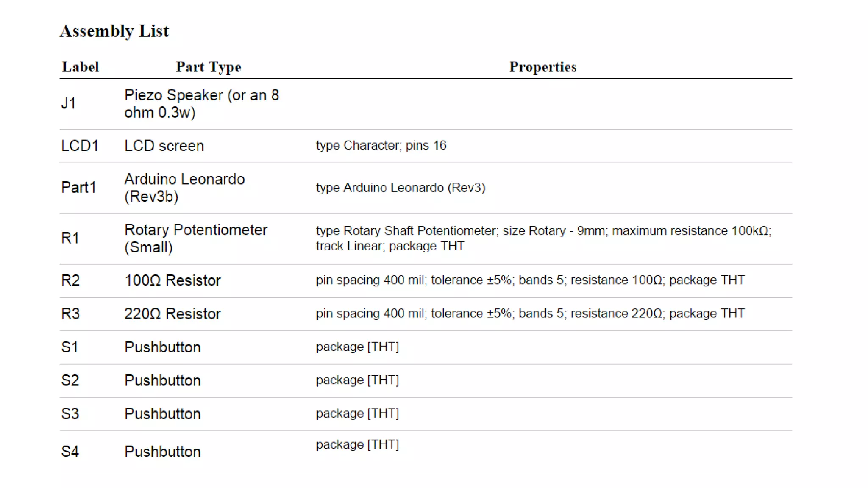Select the S4 Pushbutton entry
868x488 pixels.
click(162, 452)
